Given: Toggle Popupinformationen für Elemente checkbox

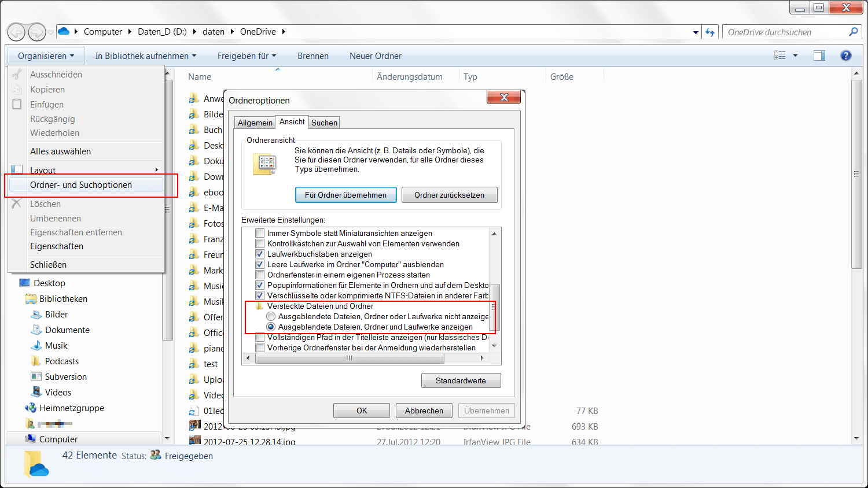Looking at the screenshot, I should tap(260, 285).
